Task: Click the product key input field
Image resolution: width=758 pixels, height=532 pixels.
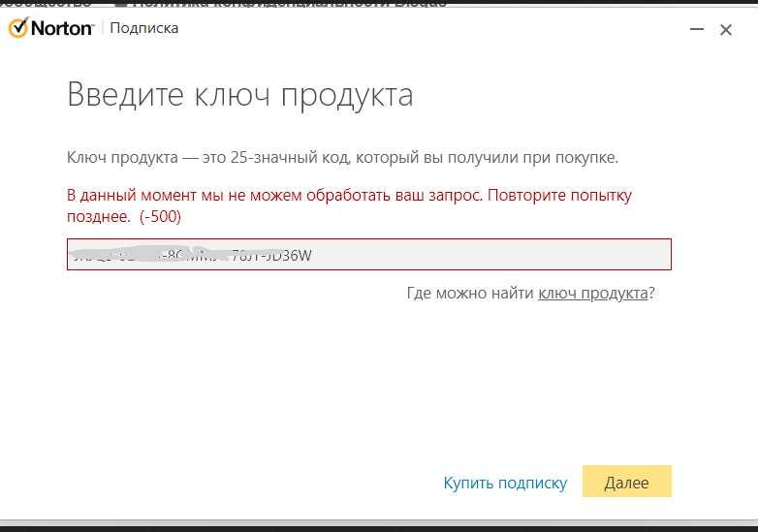Action: [x=369, y=254]
